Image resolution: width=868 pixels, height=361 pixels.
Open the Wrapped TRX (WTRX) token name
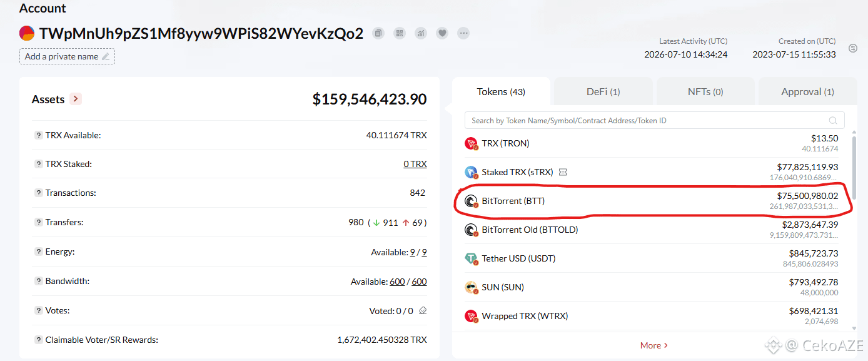(525, 316)
